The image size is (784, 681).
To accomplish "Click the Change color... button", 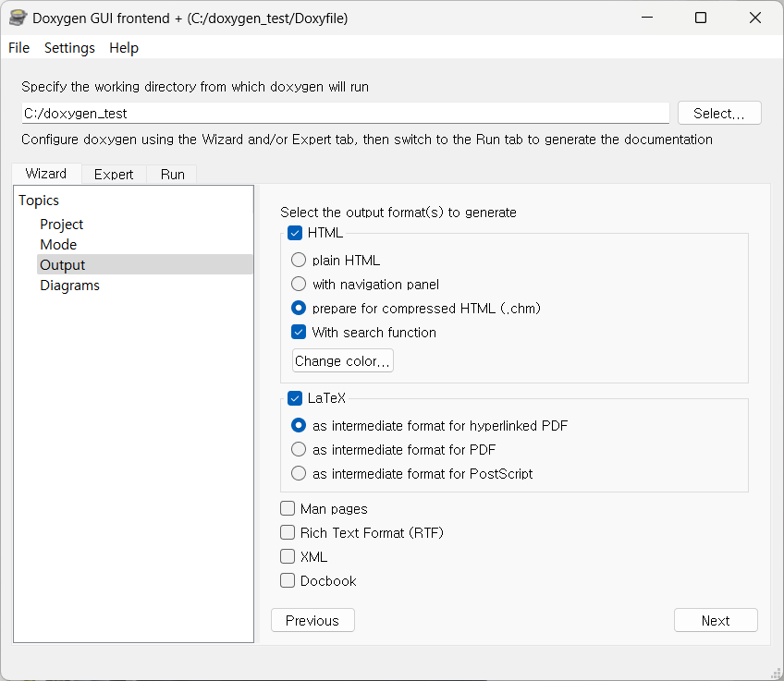I will 342,360.
